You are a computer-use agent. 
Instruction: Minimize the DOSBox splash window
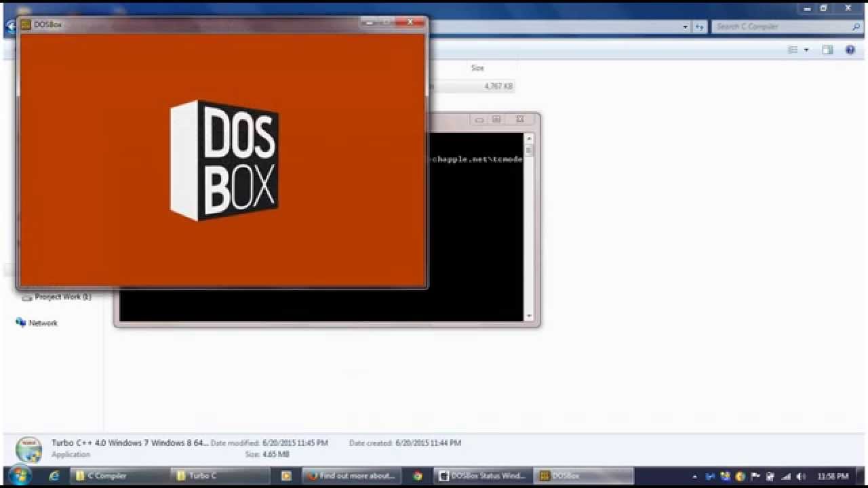[x=370, y=22]
